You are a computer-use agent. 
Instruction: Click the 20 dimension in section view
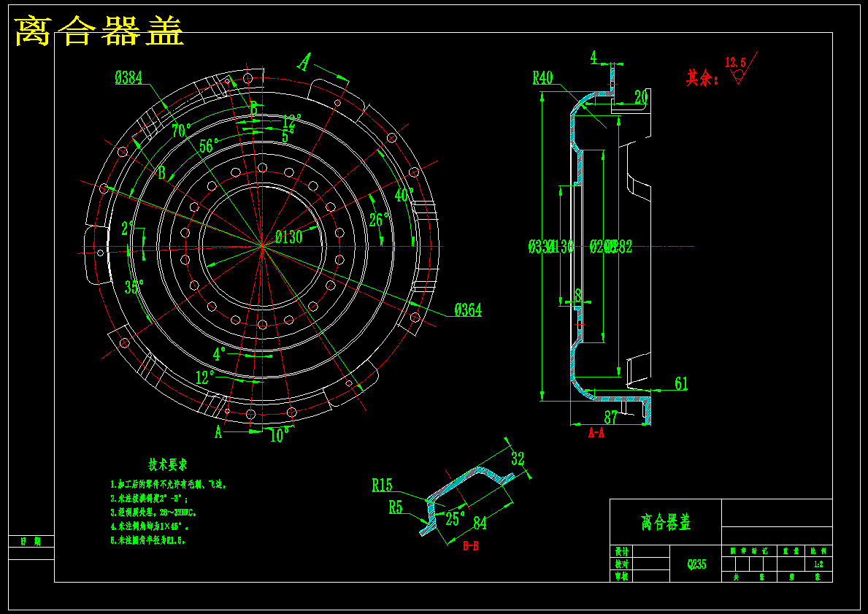[x=641, y=97]
